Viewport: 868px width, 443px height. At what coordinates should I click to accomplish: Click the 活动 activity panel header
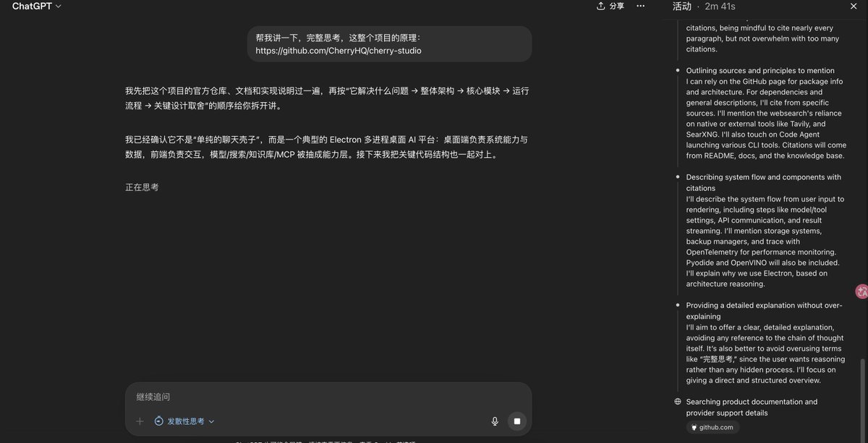coord(682,7)
